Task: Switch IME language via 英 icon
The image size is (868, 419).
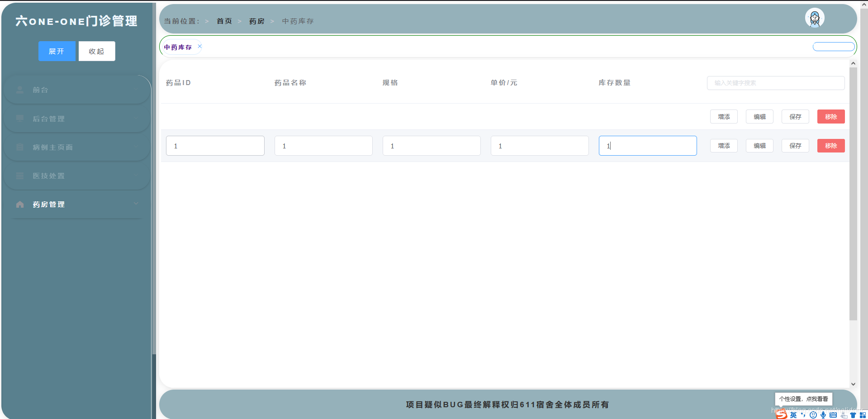Action: (793, 415)
